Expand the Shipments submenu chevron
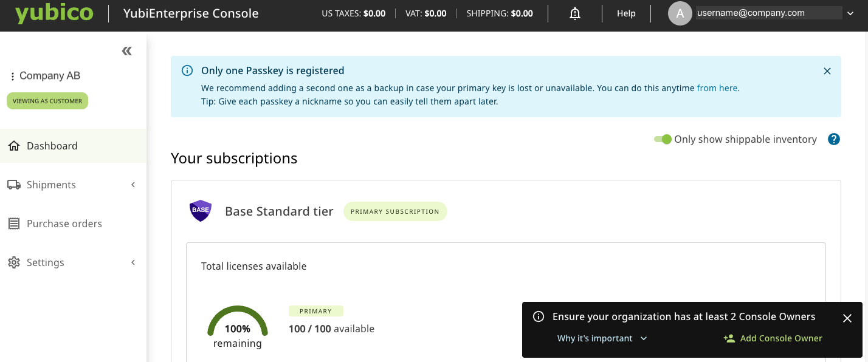Image resolution: width=868 pixels, height=362 pixels. point(133,185)
